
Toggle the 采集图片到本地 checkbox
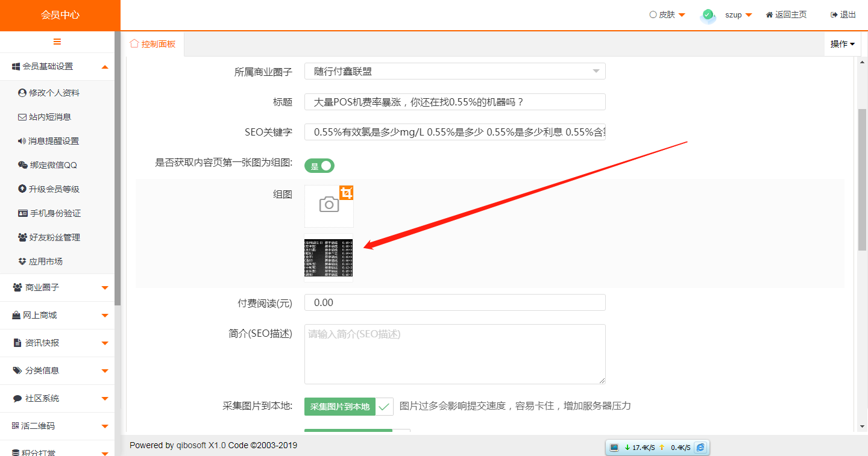(384, 407)
